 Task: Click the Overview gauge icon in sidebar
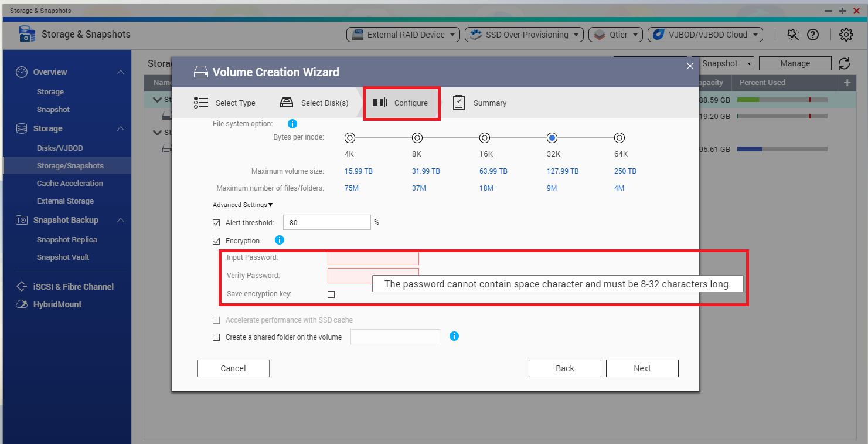(x=22, y=72)
